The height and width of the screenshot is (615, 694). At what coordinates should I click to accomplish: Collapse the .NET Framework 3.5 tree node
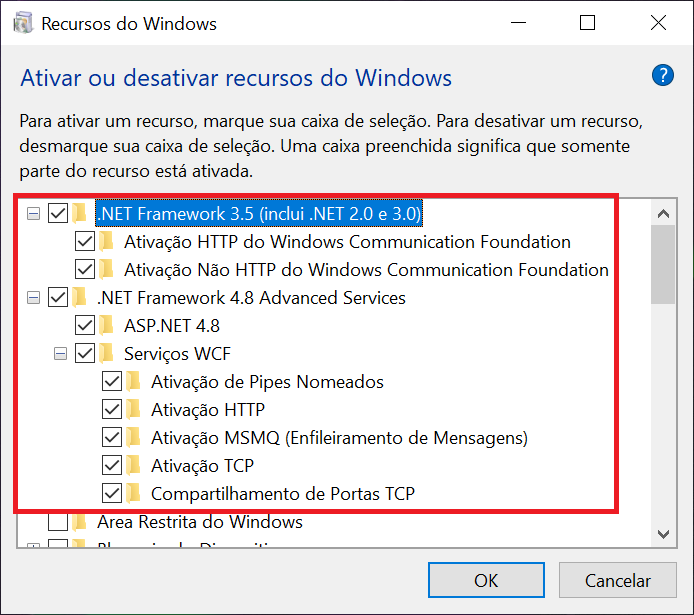tap(33, 213)
